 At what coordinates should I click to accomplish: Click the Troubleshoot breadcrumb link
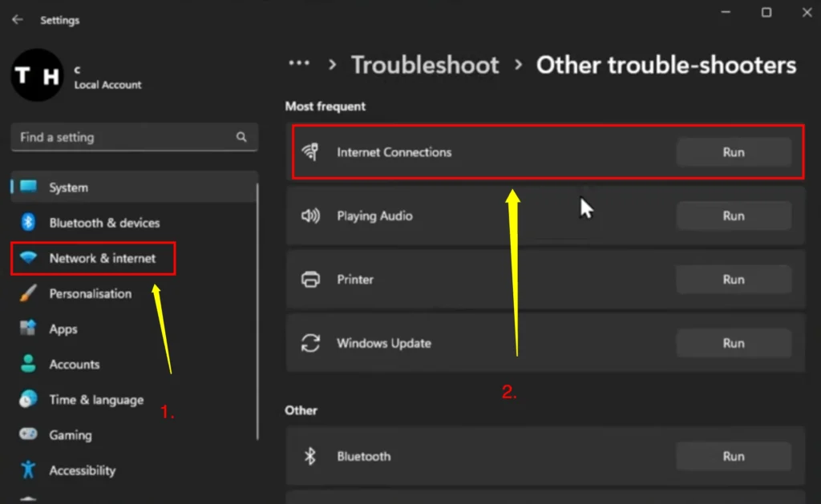(x=425, y=65)
